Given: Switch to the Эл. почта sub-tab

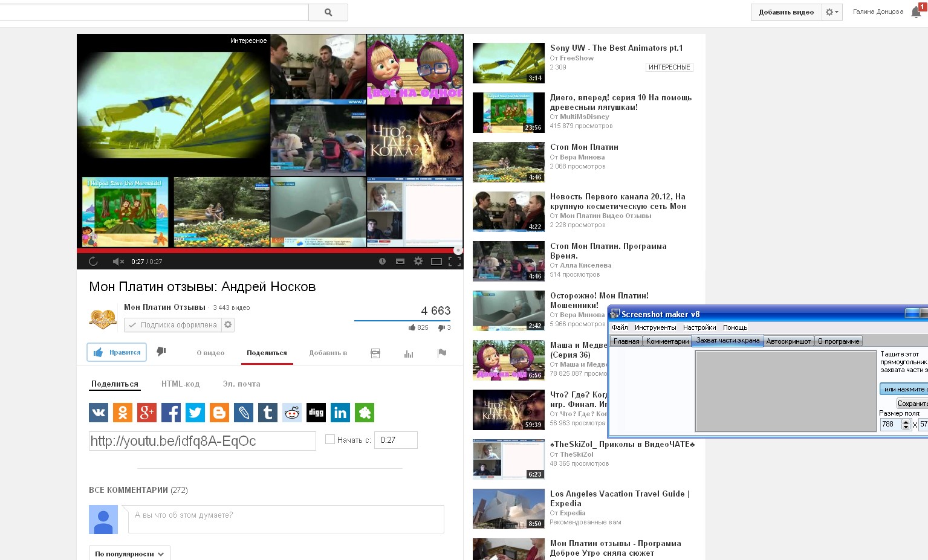Looking at the screenshot, I should (241, 384).
